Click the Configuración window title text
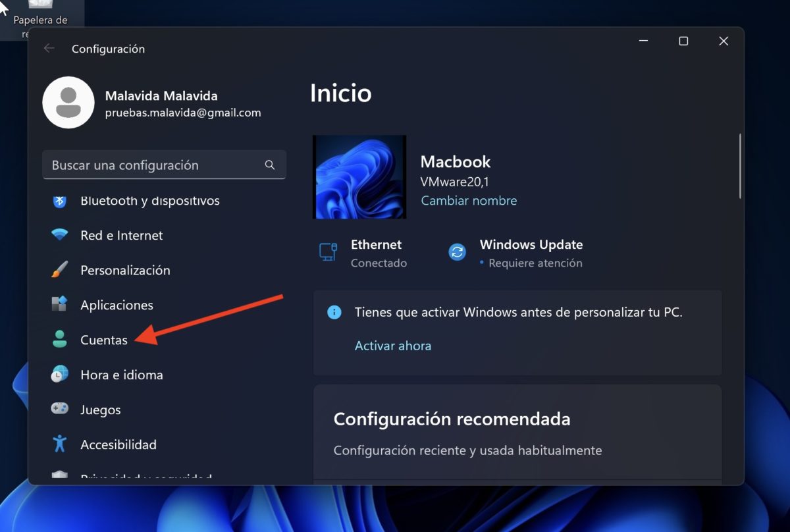This screenshot has height=532, width=790. coord(108,49)
